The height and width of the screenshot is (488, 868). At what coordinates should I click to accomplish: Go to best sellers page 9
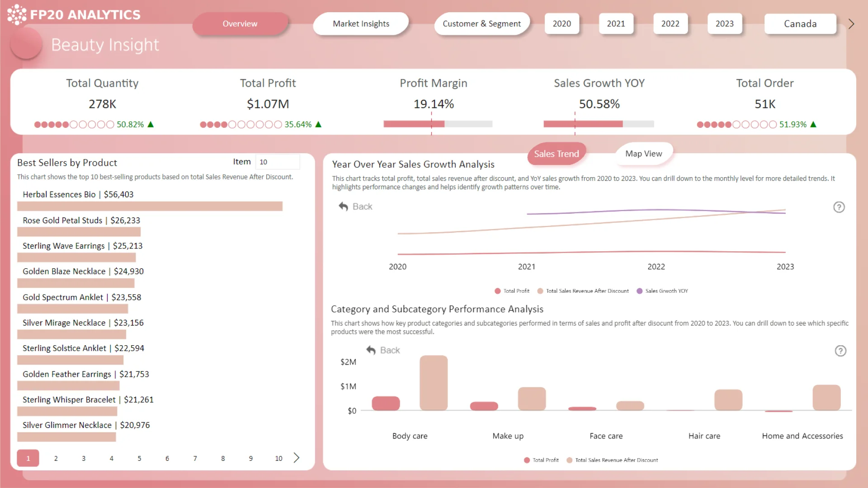click(251, 458)
